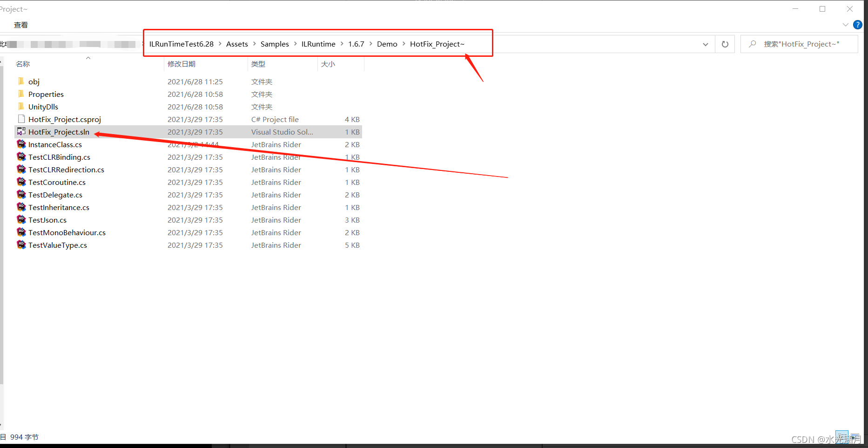Click the TestCLRRedirection.cs Rider icon

pos(21,170)
